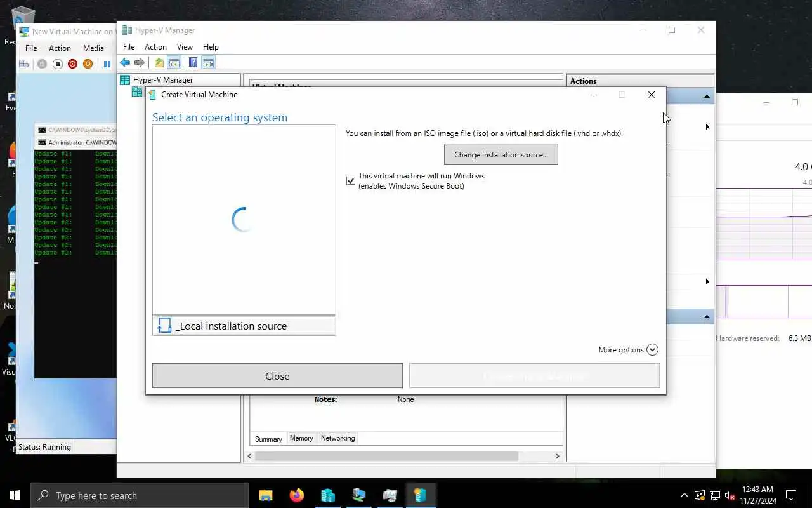This screenshot has width=812, height=508.
Task: Click the grayed Start icon in VM toolbar
Action: [42, 63]
